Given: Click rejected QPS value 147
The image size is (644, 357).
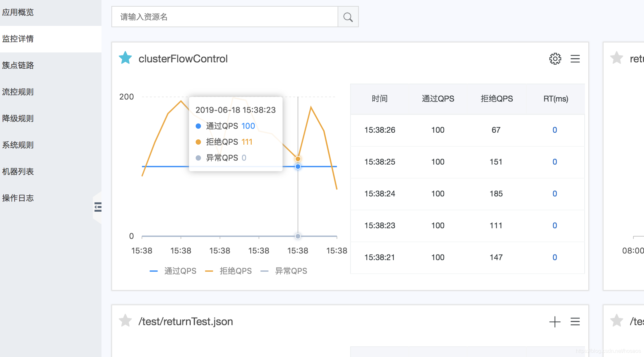Looking at the screenshot, I should click(x=496, y=257).
